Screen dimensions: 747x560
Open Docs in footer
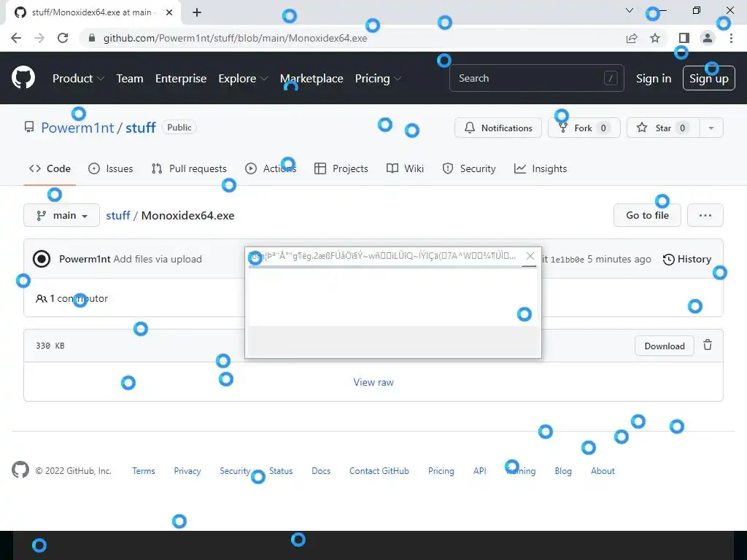[321, 471]
